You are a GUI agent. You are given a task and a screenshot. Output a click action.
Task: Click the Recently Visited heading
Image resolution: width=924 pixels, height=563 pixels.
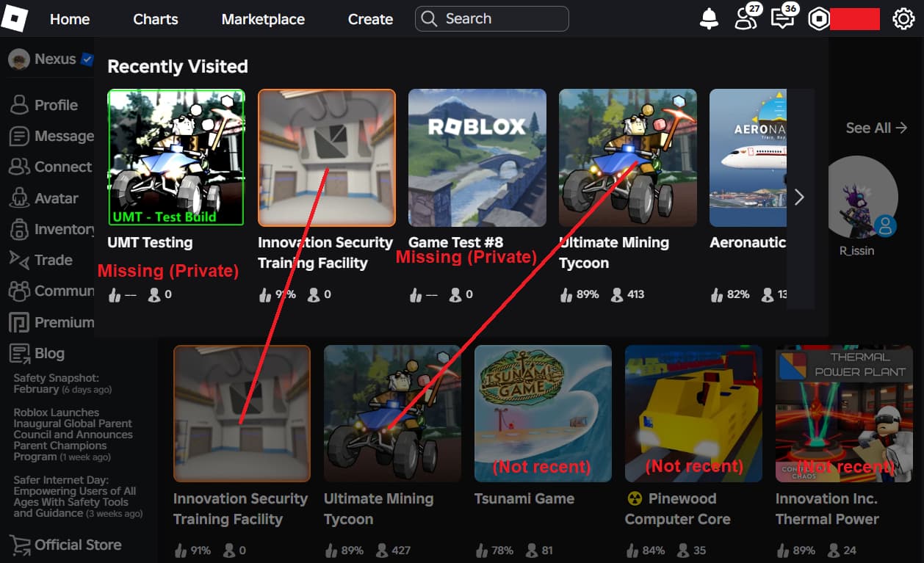[x=178, y=66]
